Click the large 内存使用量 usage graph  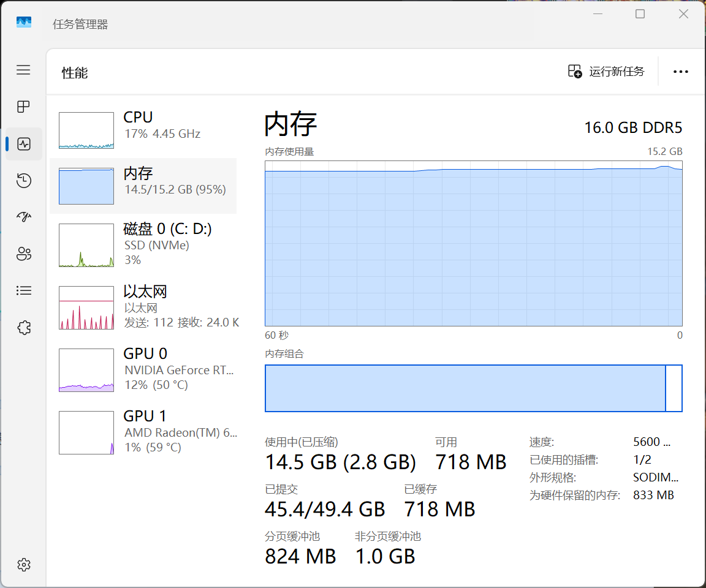click(474, 243)
